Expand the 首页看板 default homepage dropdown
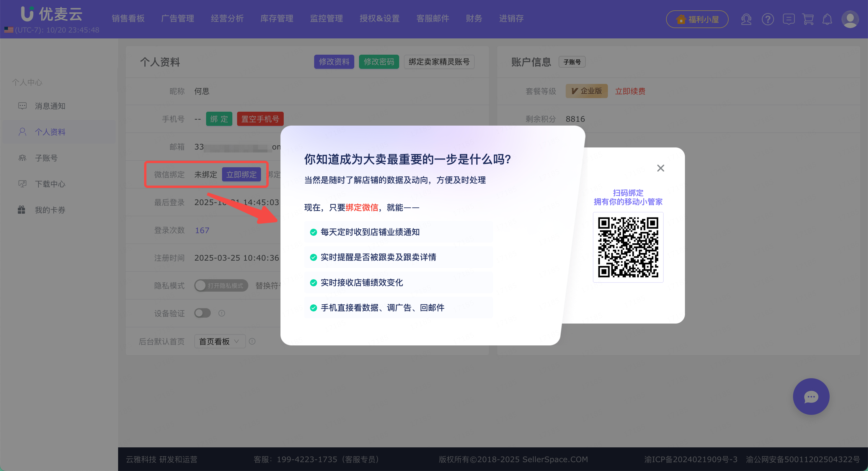 [x=219, y=342]
